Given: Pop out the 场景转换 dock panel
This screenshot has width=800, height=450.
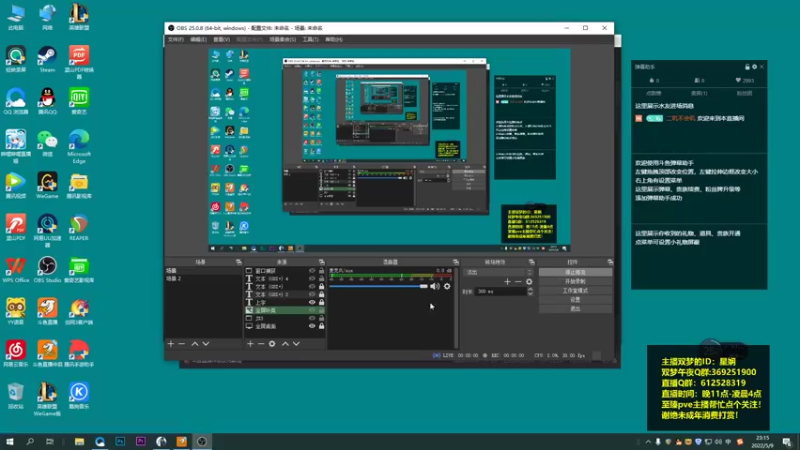Looking at the screenshot, I should coord(532,262).
